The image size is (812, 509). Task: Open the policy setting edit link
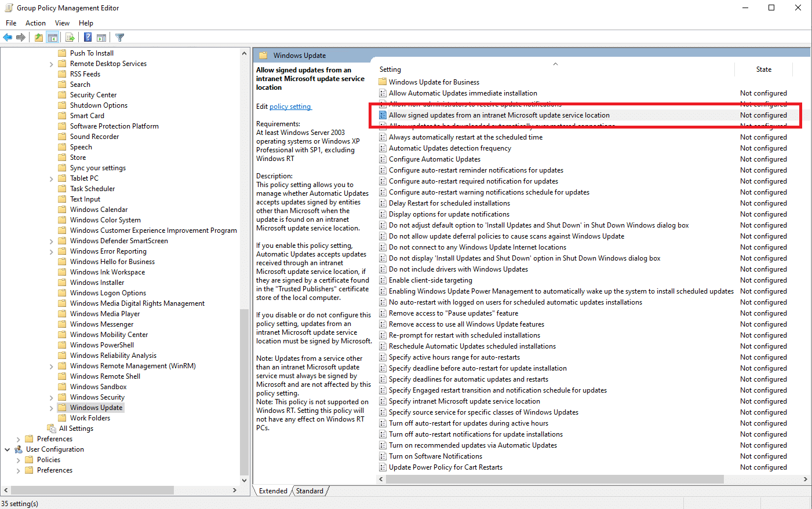[290, 107]
